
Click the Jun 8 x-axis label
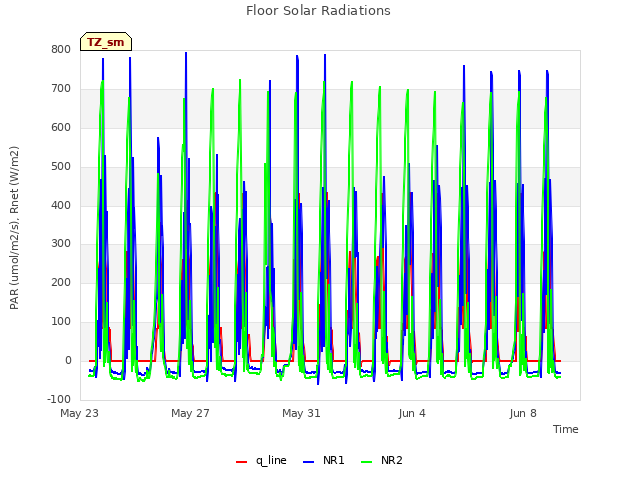[523, 413]
